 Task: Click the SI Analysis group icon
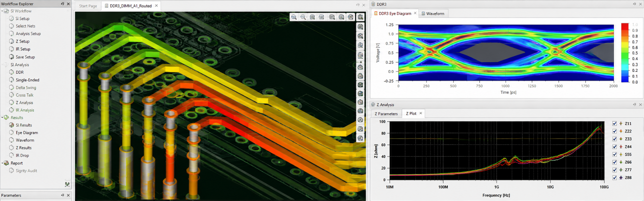coord(6,65)
